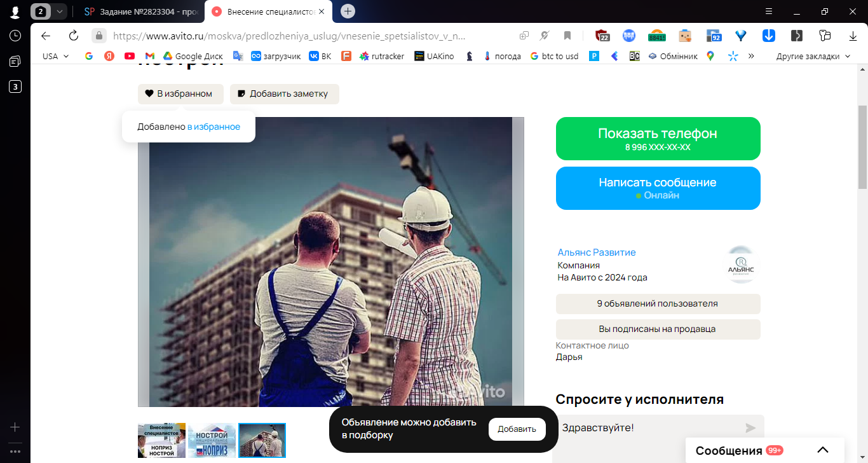Click 'Добавить заметку' button
868x463 pixels.
pyautogui.click(x=284, y=93)
